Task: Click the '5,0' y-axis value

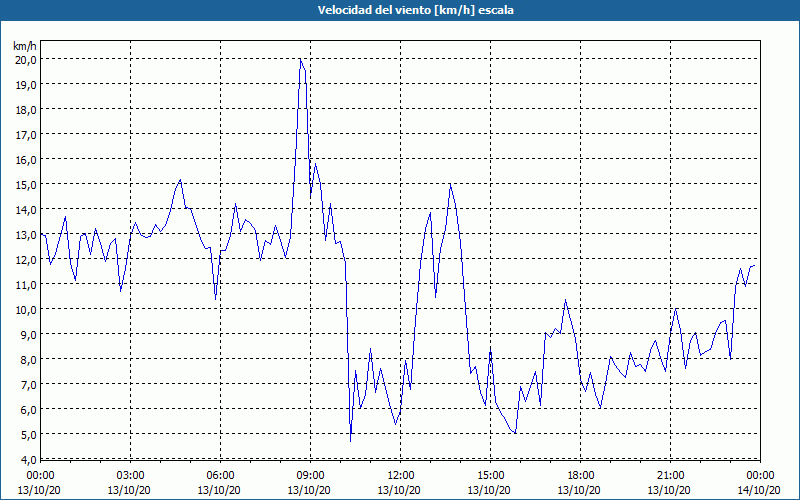Action: click(28, 435)
